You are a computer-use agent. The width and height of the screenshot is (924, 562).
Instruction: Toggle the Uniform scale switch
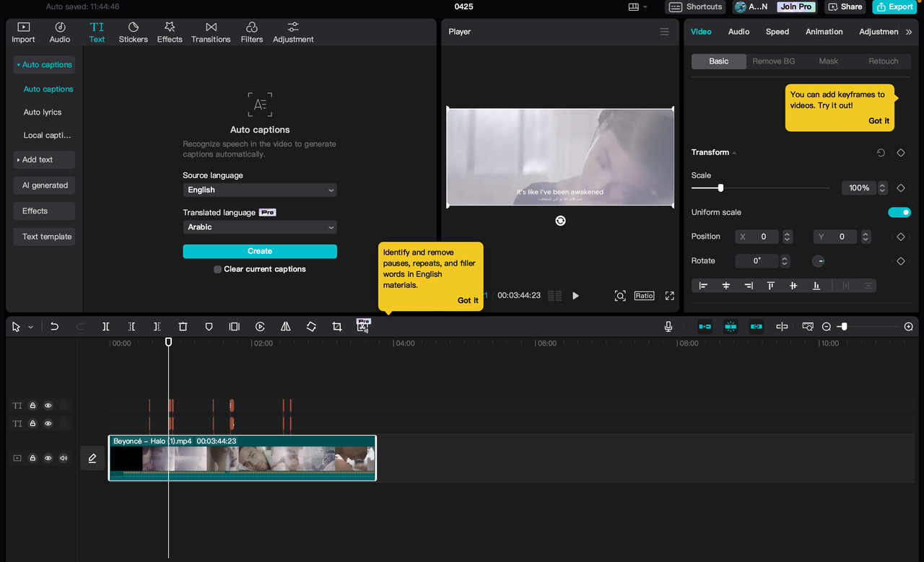point(899,212)
